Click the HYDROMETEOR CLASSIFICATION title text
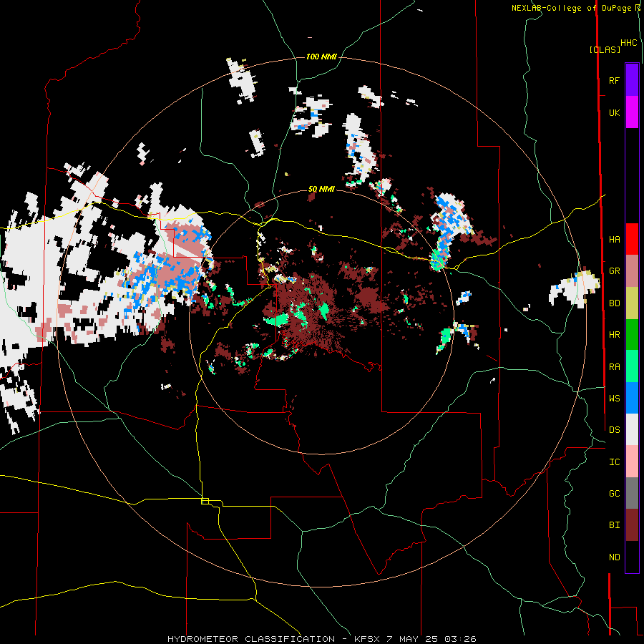 point(251,639)
